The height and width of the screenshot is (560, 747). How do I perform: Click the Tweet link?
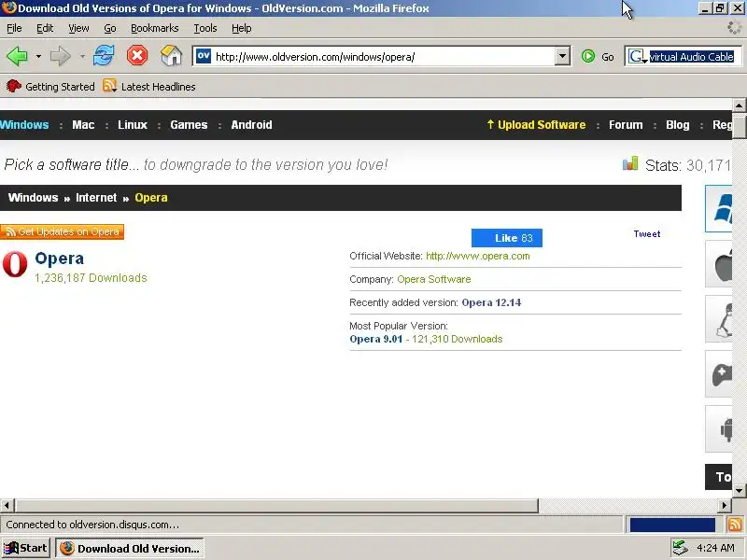pyautogui.click(x=646, y=234)
